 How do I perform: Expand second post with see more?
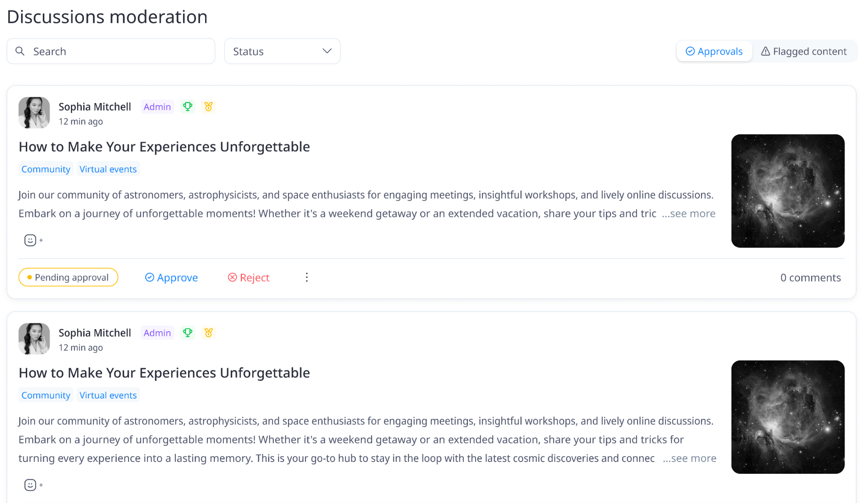[690, 458]
